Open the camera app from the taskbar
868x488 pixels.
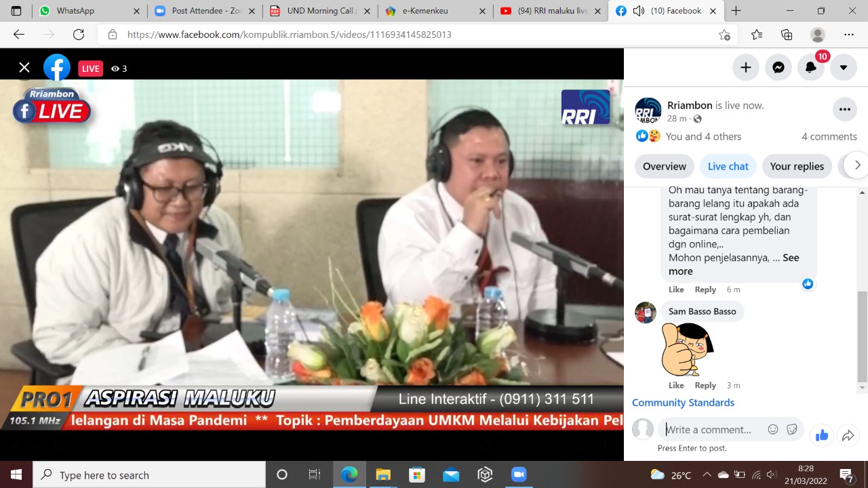point(519,474)
